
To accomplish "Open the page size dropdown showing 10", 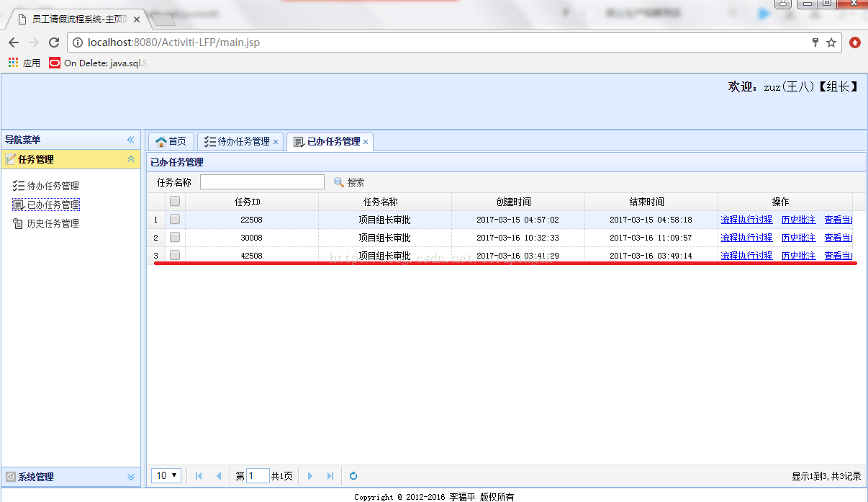I will [x=166, y=475].
